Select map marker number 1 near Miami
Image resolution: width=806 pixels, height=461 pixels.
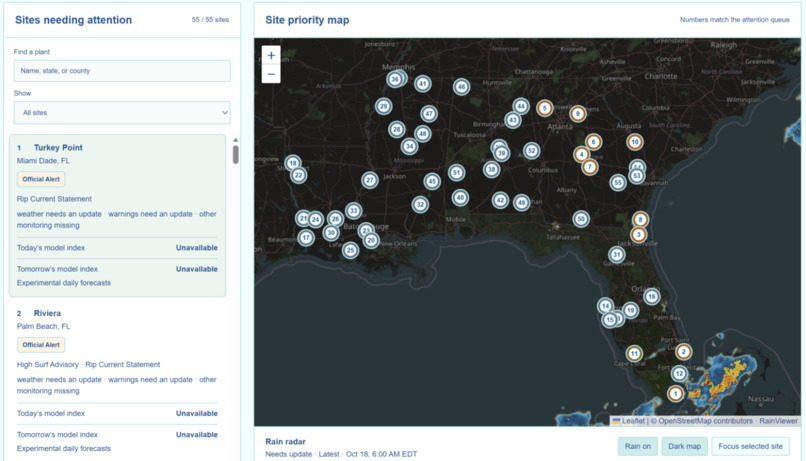pos(675,394)
